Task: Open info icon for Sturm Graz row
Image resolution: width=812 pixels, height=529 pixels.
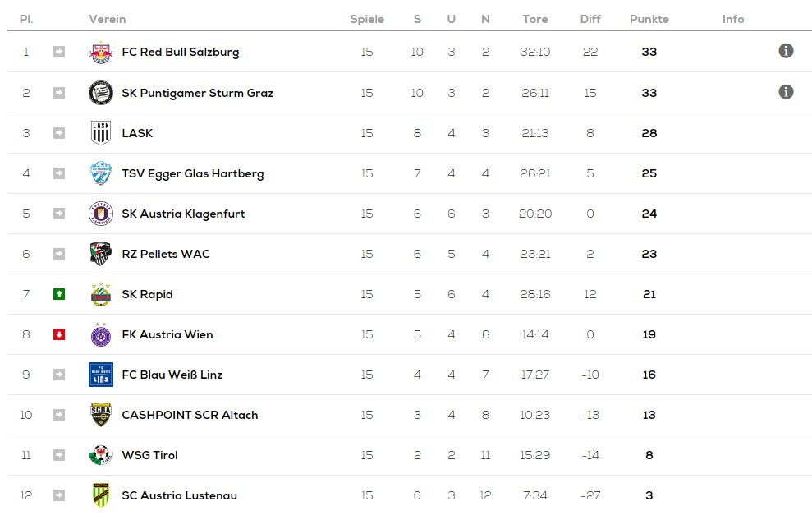Action: pos(786,92)
